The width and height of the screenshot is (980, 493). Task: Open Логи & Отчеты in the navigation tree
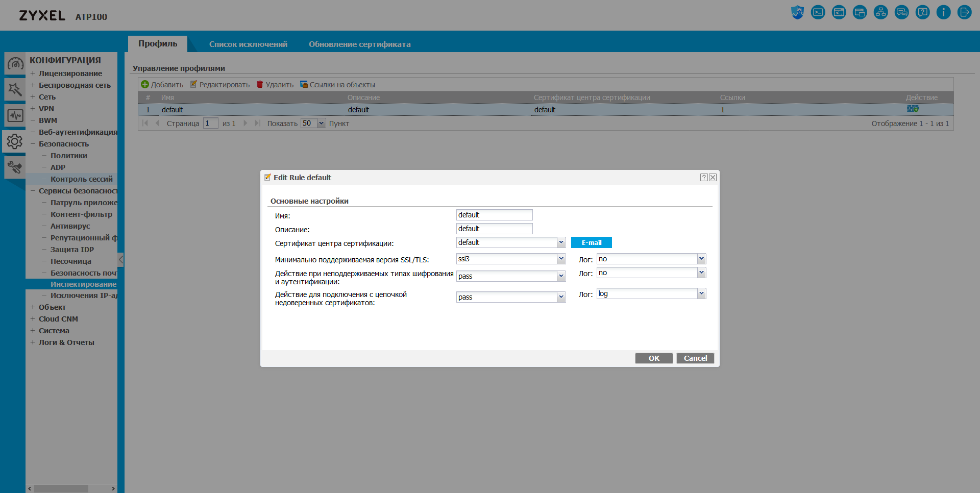click(66, 342)
